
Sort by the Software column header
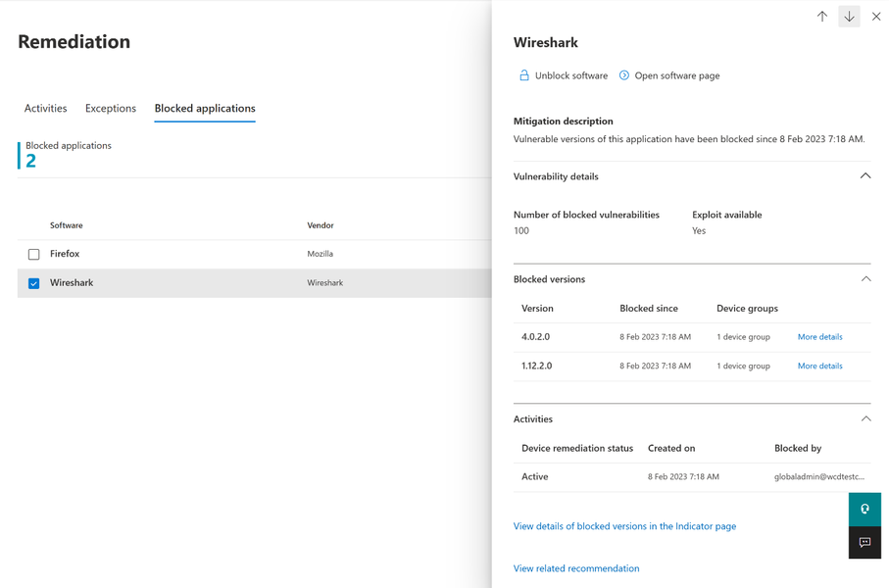[67, 225]
